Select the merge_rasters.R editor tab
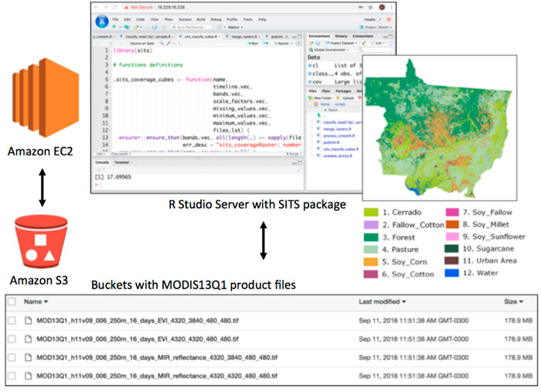The width and height of the screenshot is (541, 392). click(x=243, y=36)
